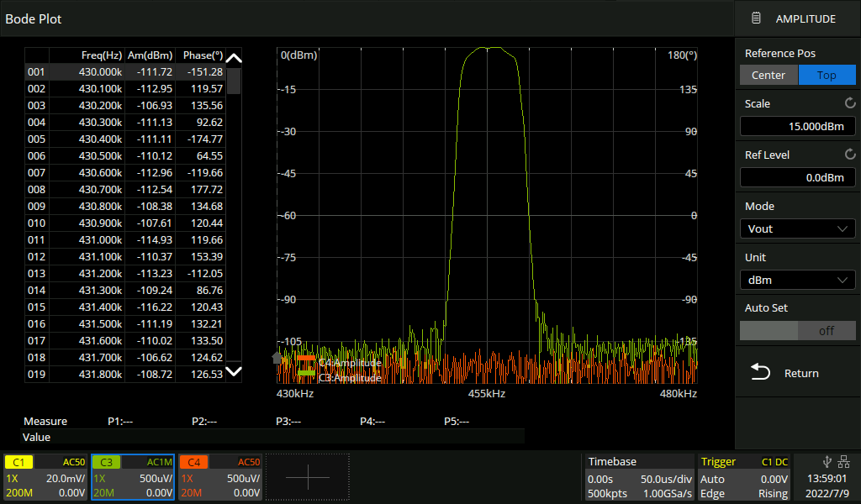Select table row 015 at 431.400k

point(125,307)
